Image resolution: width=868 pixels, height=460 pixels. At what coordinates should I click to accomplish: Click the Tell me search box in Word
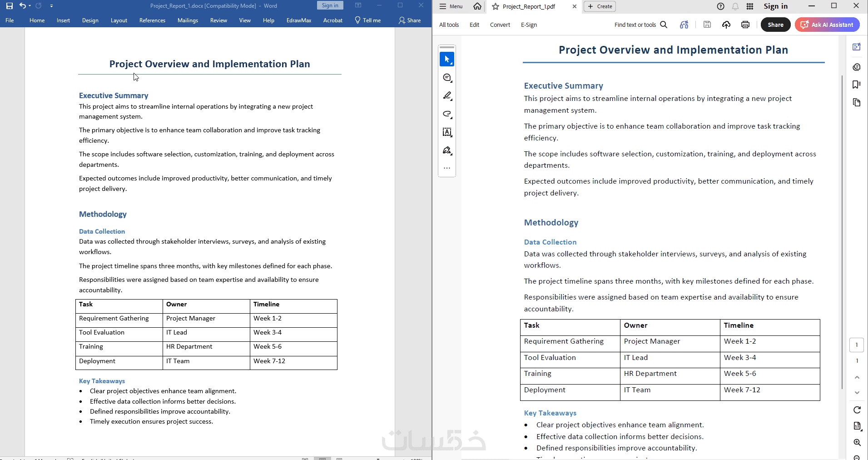click(368, 20)
